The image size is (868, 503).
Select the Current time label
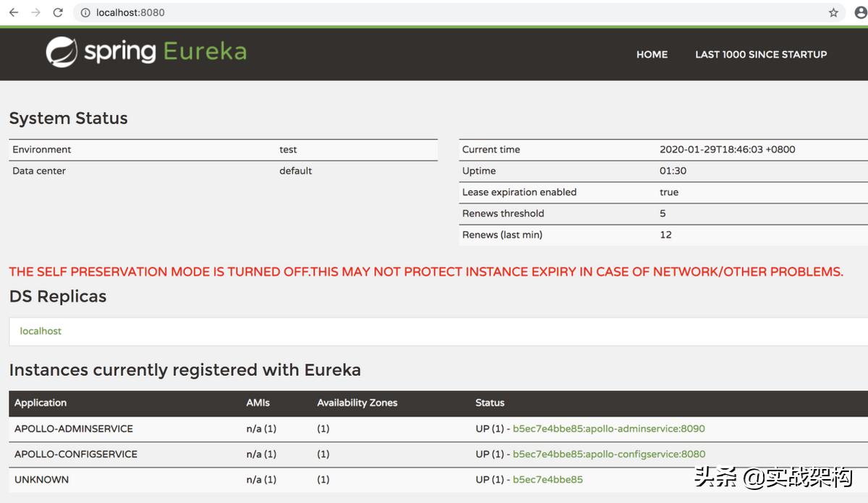(491, 150)
